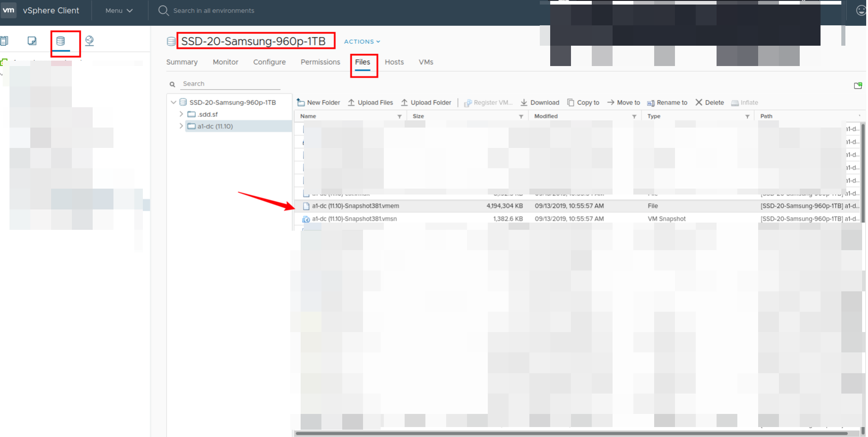Click the Inflate button
868x437 pixels.
coord(745,103)
